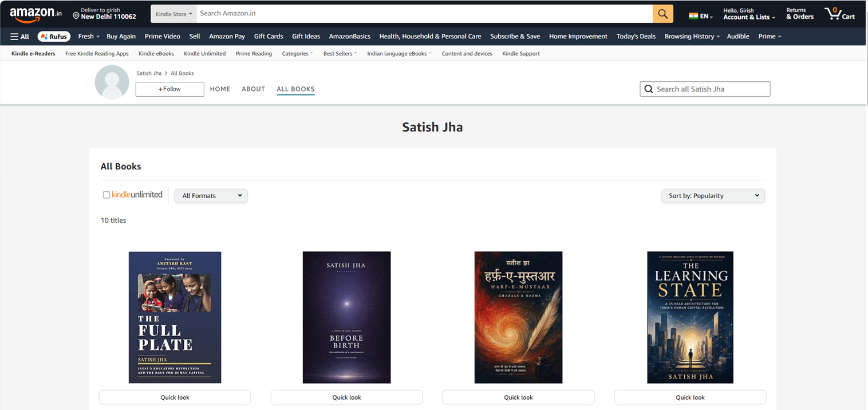The image size is (868, 410).
Task: Click the All Books breadcrumb
Action: 182,73
